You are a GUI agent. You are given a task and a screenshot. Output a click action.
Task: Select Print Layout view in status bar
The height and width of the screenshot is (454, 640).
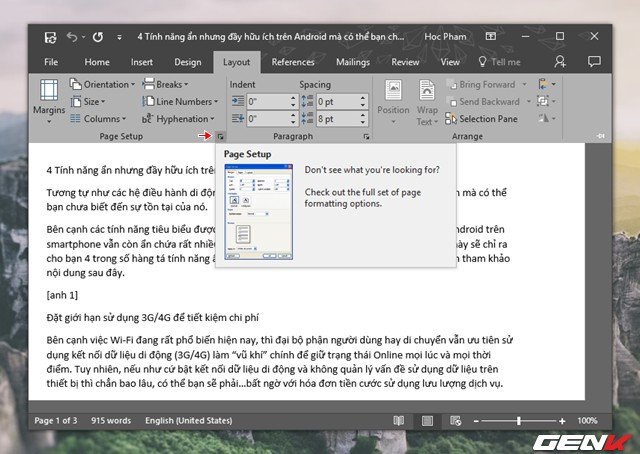pos(427,421)
